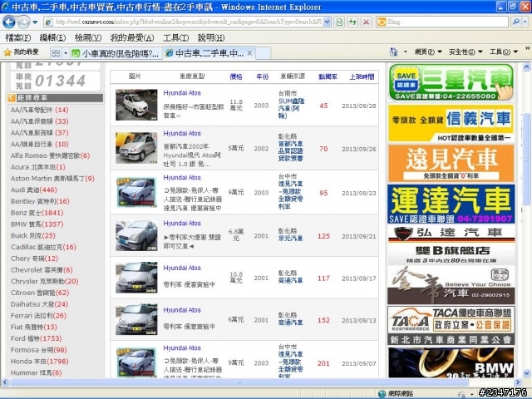Screen dimensions: 532x399
Task: Open the 網頁(P) command dropdown
Action: 428,52
